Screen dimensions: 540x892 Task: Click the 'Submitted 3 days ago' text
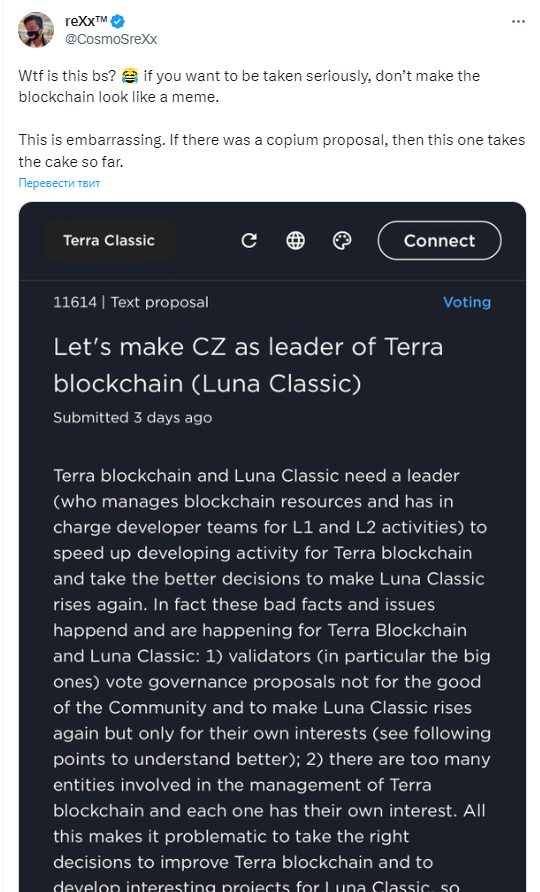[x=133, y=418]
